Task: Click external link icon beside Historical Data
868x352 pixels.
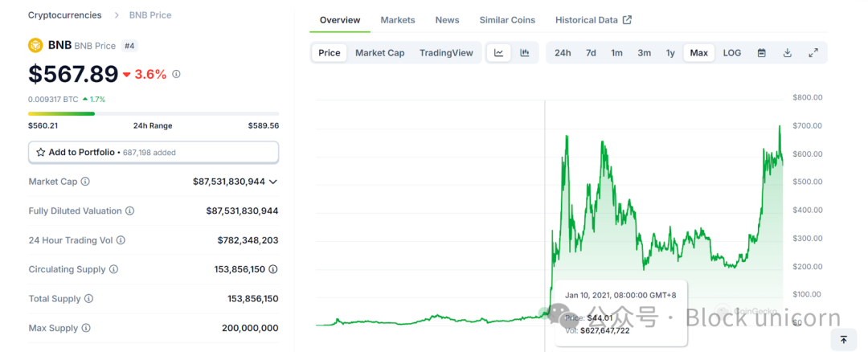Action: [x=627, y=20]
